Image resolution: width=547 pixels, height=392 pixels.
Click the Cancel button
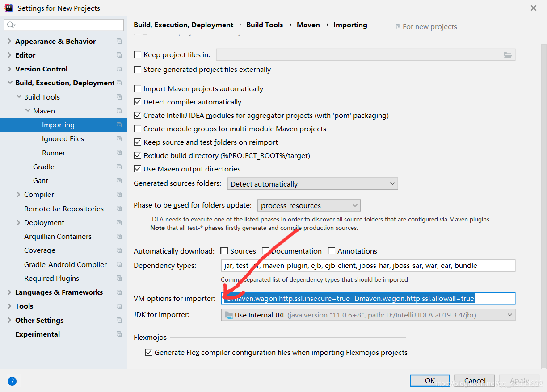tap(475, 380)
